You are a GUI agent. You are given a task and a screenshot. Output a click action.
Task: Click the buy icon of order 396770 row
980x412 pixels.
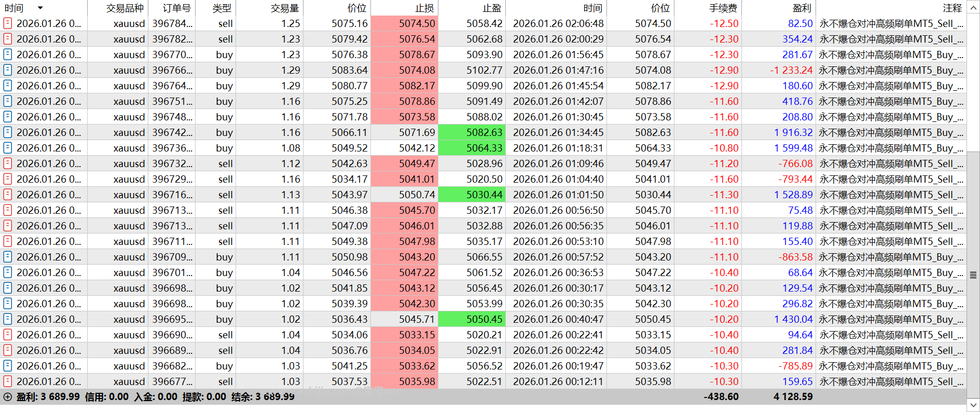tap(8, 54)
